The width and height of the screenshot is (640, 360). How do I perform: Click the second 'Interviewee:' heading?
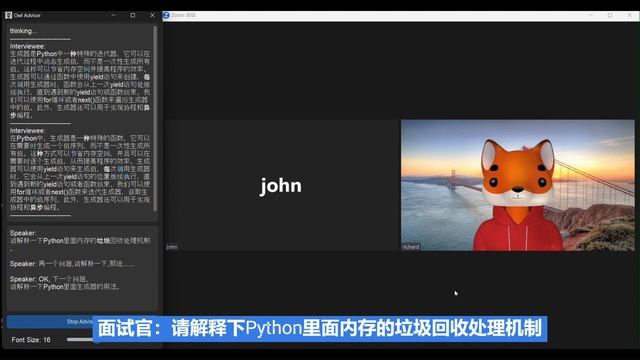click(x=27, y=131)
